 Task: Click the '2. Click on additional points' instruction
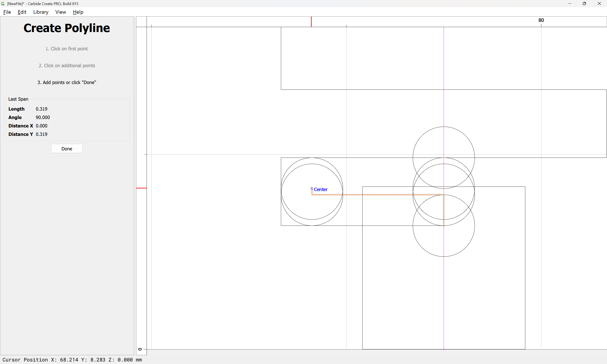pyautogui.click(x=67, y=66)
